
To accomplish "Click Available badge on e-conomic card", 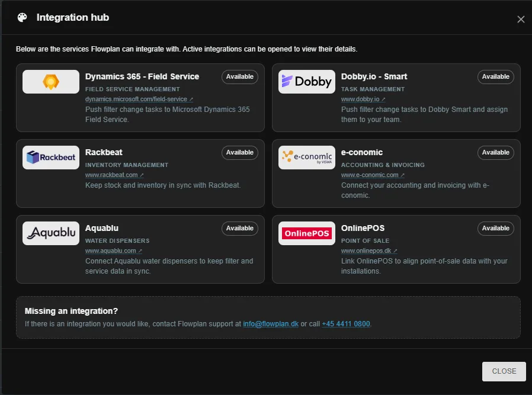I will 496,153.
